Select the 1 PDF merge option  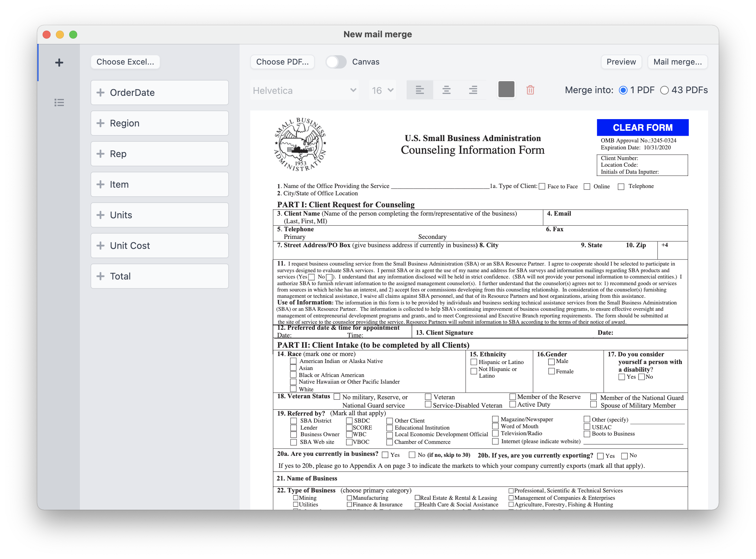623,91
